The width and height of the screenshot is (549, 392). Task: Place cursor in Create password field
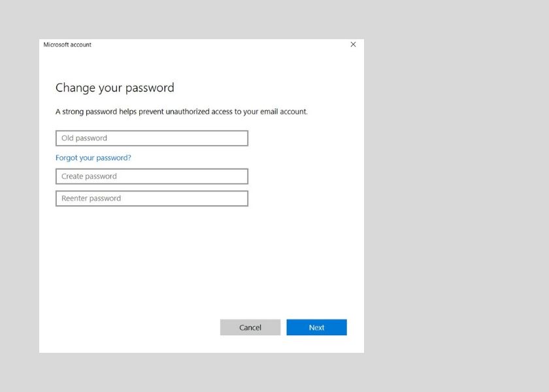coord(152,176)
